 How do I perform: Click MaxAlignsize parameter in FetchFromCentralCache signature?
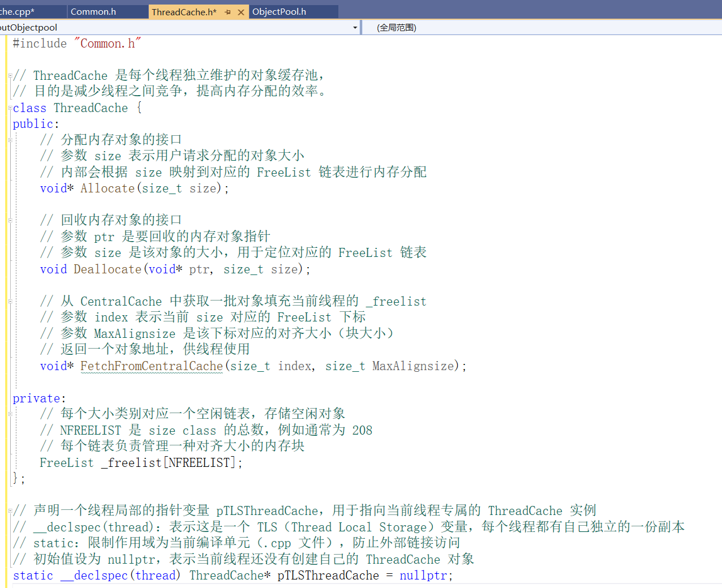point(413,366)
